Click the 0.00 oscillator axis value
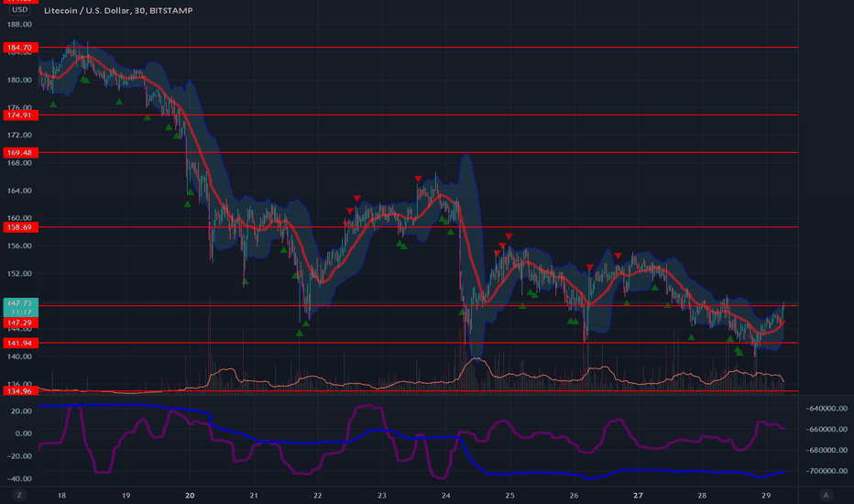The height and width of the screenshot is (504, 854). (x=24, y=433)
